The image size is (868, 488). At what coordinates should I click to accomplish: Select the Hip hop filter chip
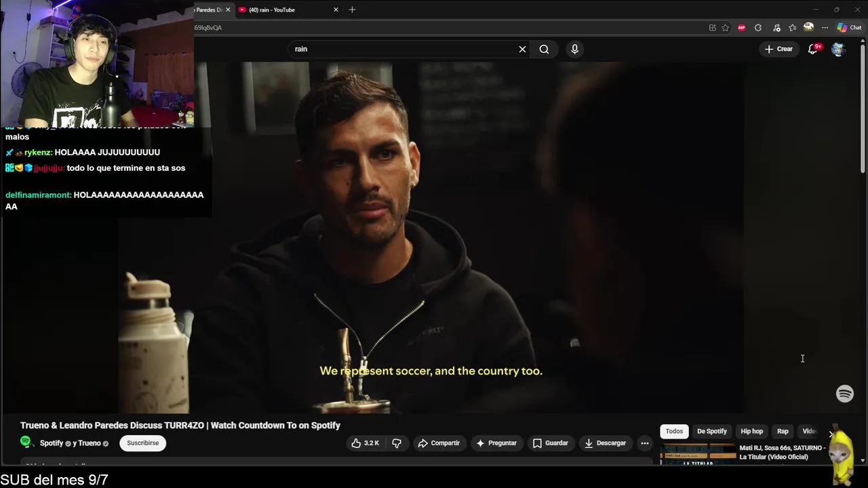click(751, 431)
